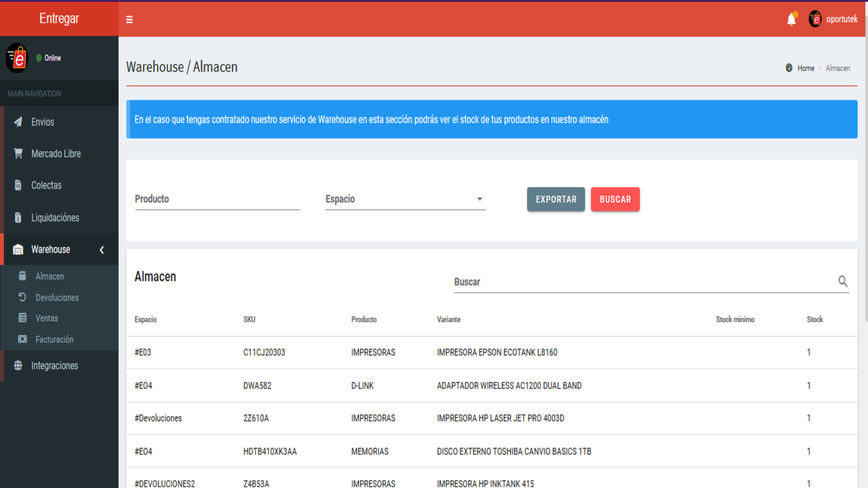The image size is (868, 488).
Task: Click the Mercado Libre cart icon
Action: point(18,153)
